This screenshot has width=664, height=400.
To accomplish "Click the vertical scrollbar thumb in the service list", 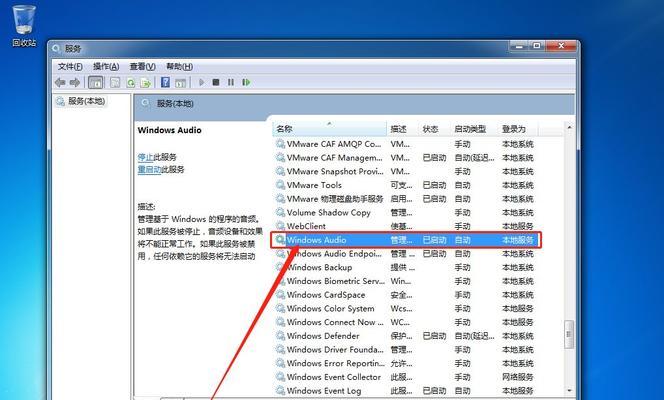I will 569,334.
